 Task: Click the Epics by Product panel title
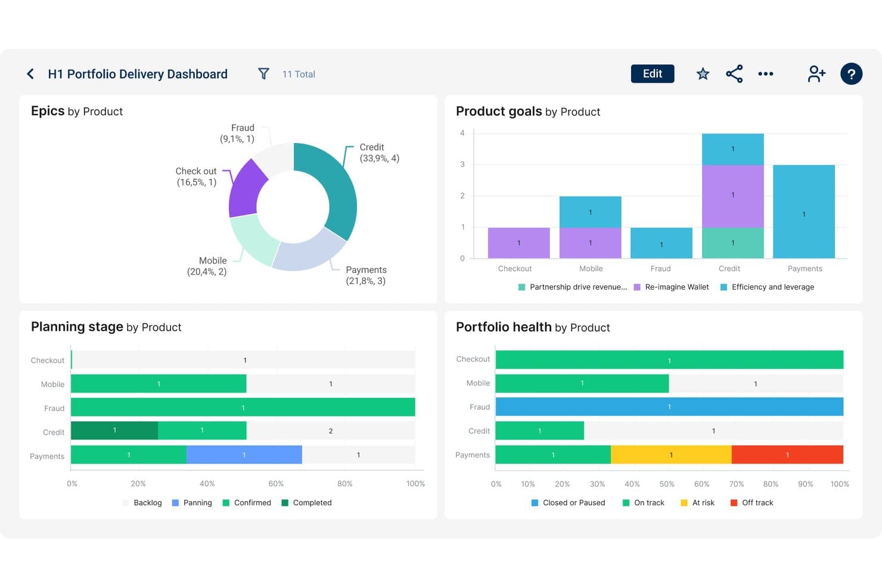[77, 111]
